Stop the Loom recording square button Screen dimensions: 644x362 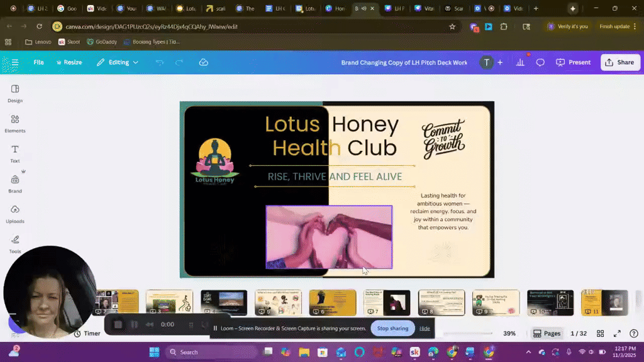click(x=118, y=325)
